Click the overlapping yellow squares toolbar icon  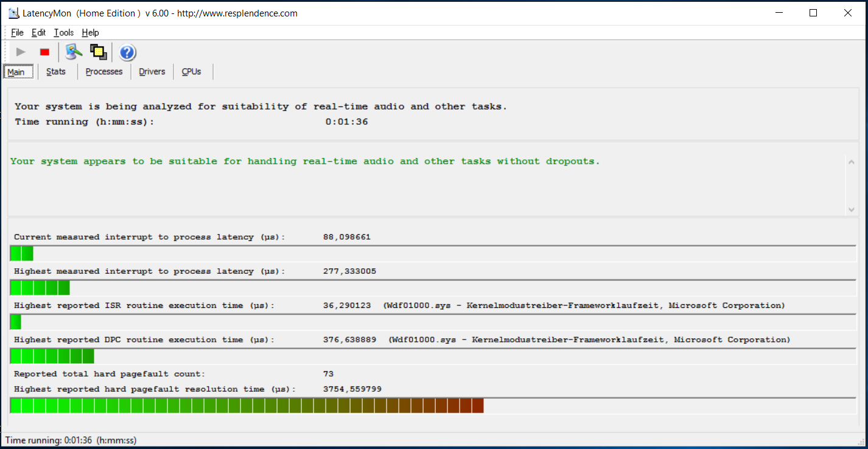[x=98, y=52]
